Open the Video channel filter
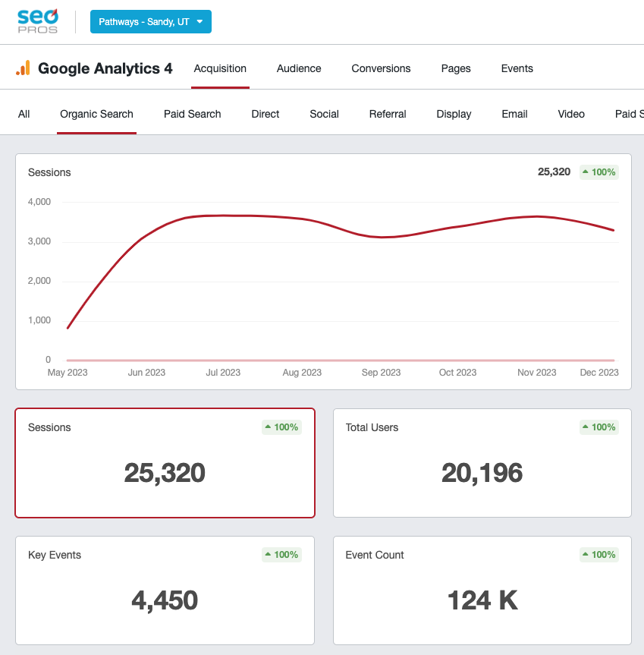Screen dimensions: 644x655 pyautogui.click(x=571, y=114)
